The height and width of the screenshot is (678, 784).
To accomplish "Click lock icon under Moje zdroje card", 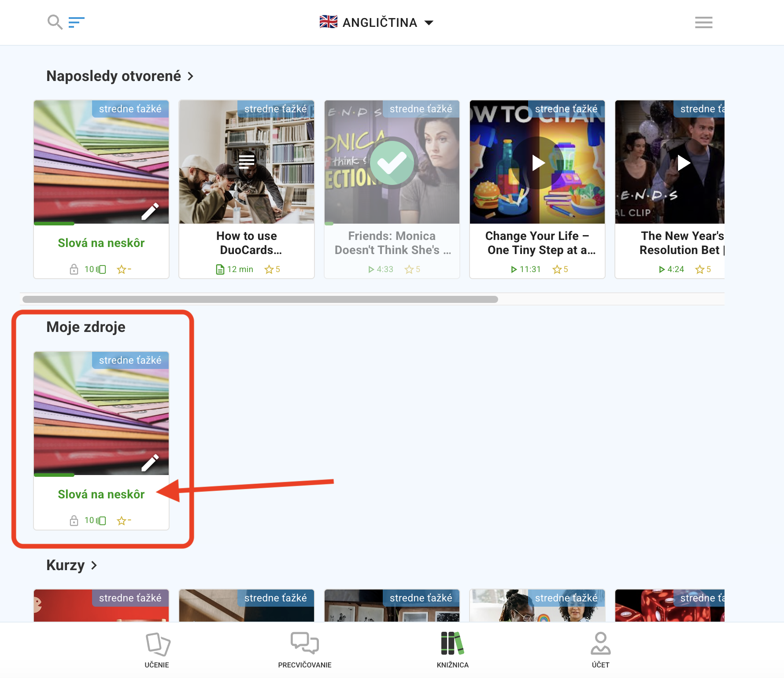I will point(74,521).
